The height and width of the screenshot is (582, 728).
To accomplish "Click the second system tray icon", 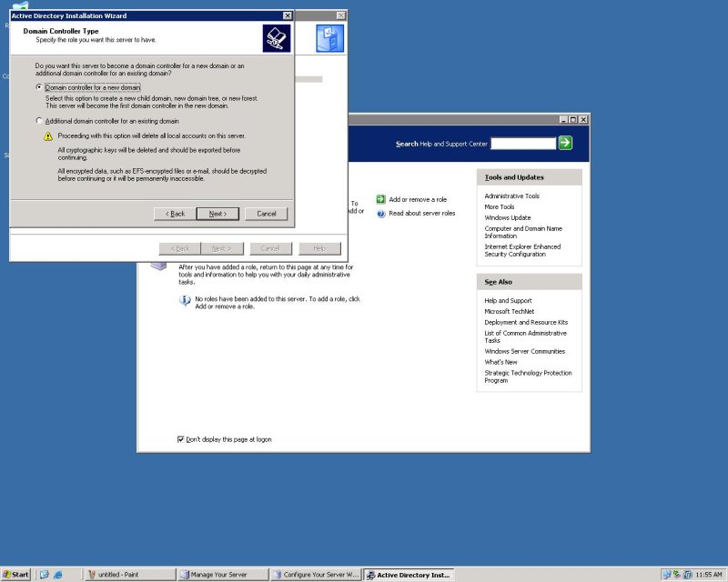I will [677, 575].
